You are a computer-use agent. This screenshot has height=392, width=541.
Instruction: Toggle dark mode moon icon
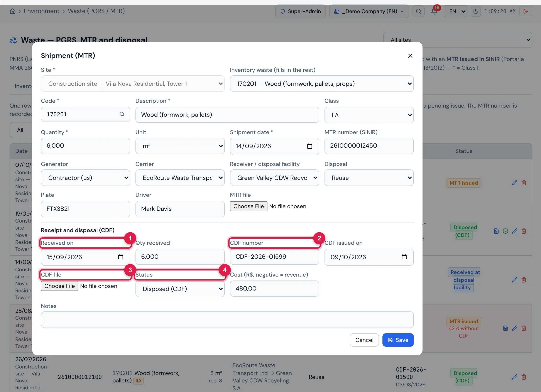coord(476,12)
